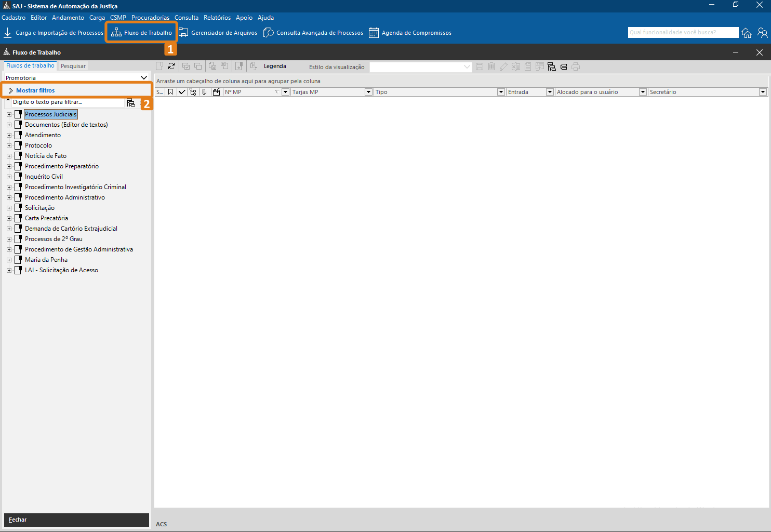
Task: Expand the Carta Precatória tree node
Action: pyautogui.click(x=9, y=218)
